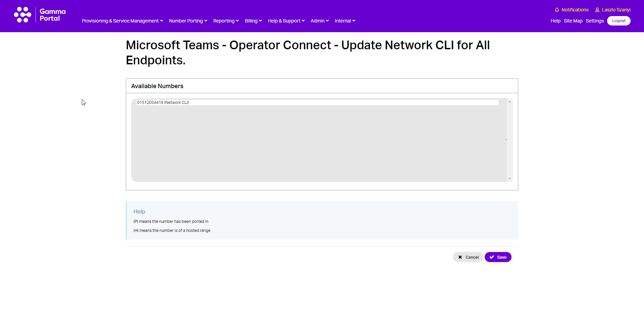The width and height of the screenshot is (644, 314).
Task: Click the user profile icon
Action: pos(597,10)
